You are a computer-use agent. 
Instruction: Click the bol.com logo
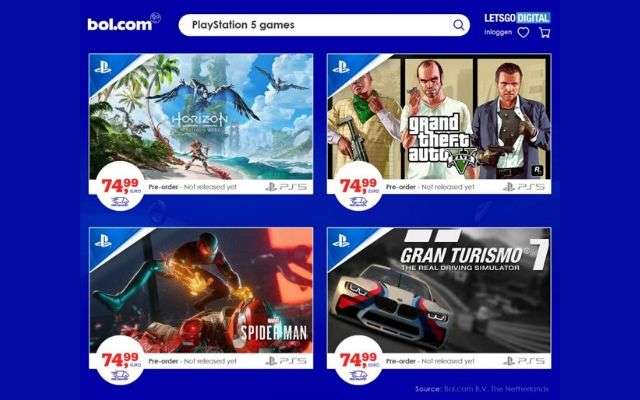pos(124,23)
